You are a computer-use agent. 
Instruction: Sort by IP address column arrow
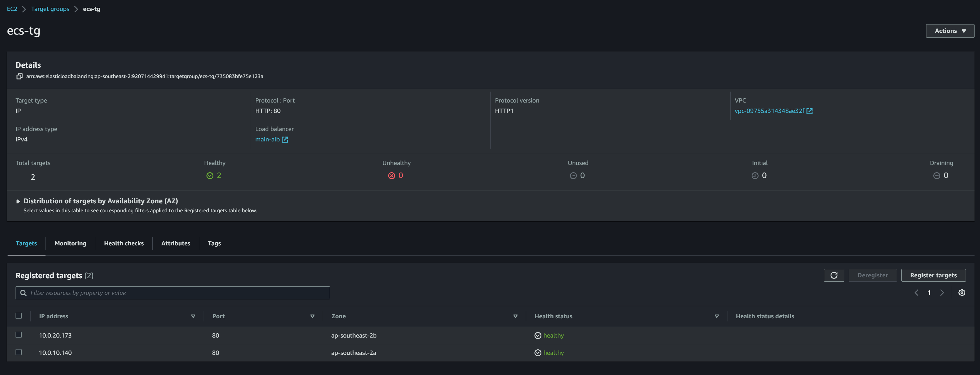click(193, 316)
